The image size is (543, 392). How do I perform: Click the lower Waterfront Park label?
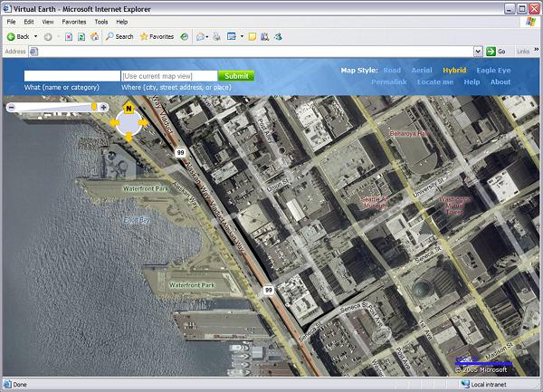(192, 285)
